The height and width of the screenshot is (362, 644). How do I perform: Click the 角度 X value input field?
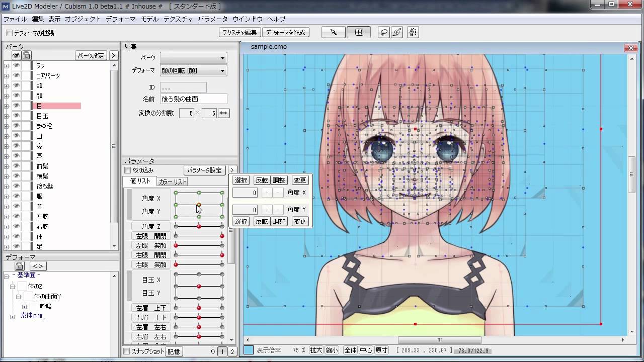click(x=245, y=193)
